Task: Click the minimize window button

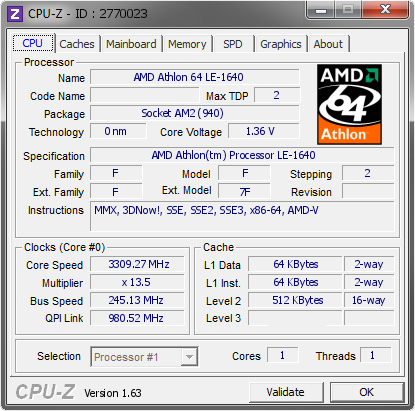Action: click(x=321, y=10)
